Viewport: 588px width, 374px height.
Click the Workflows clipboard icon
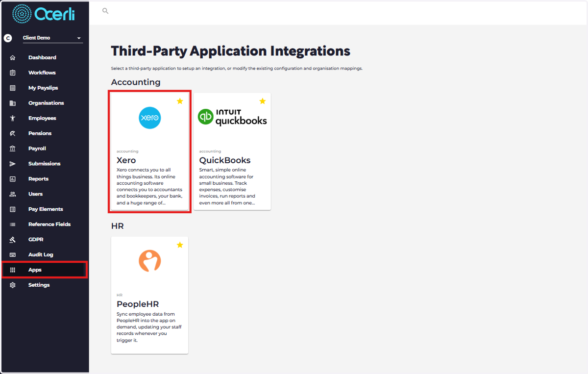(x=13, y=73)
